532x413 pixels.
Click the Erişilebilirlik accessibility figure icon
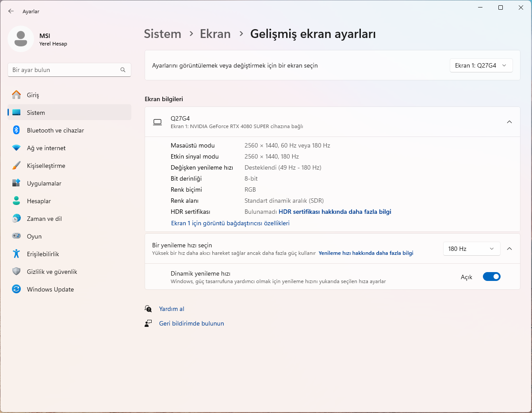[x=16, y=254]
